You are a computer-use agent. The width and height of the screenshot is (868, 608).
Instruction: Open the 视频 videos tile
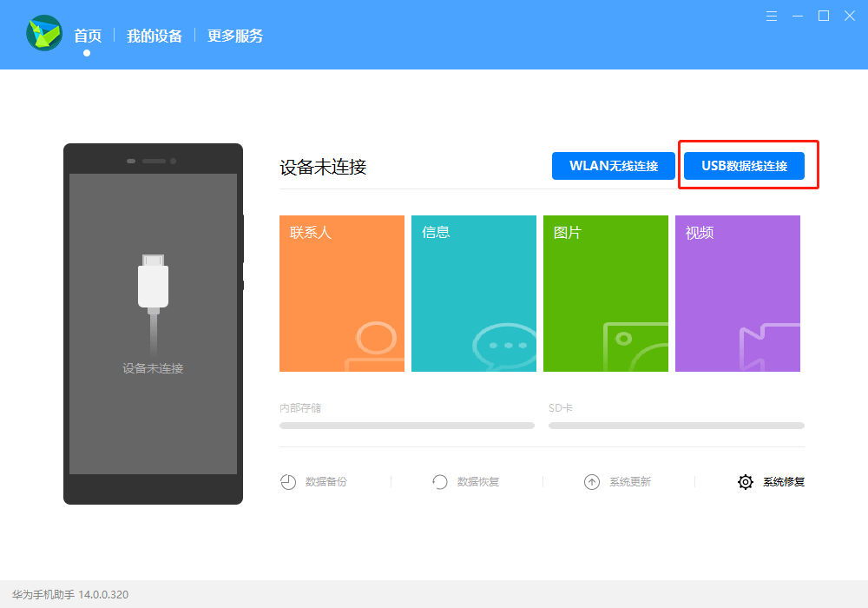(737, 294)
